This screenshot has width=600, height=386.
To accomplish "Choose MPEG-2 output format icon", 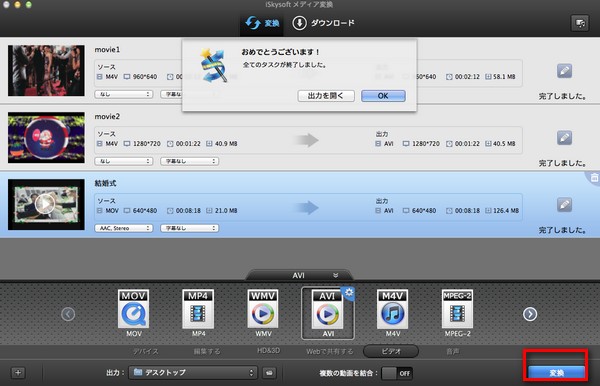I will pos(457,313).
